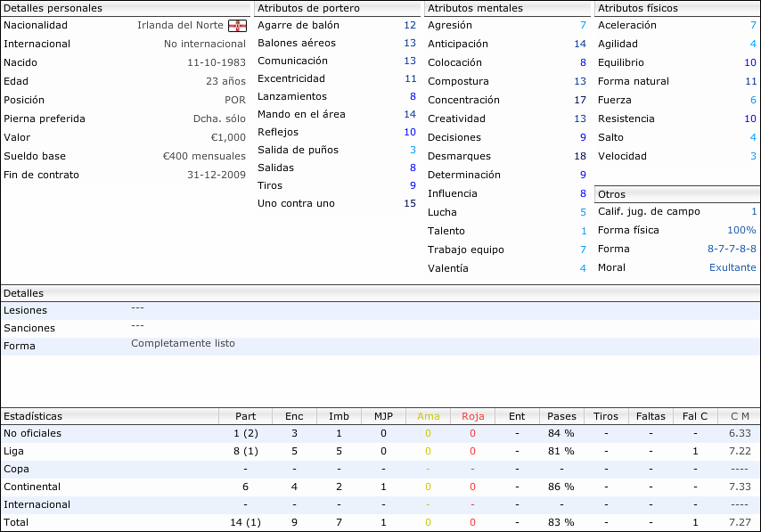Click the Sanciones details row
This screenshot has width=761, height=532.
coord(380,329)
